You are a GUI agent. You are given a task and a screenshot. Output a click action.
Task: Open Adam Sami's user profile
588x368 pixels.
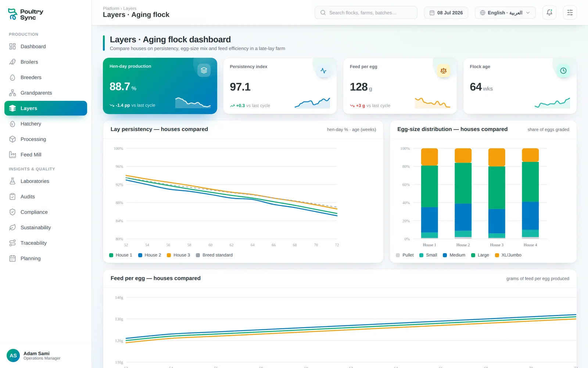tap(46, 355)
